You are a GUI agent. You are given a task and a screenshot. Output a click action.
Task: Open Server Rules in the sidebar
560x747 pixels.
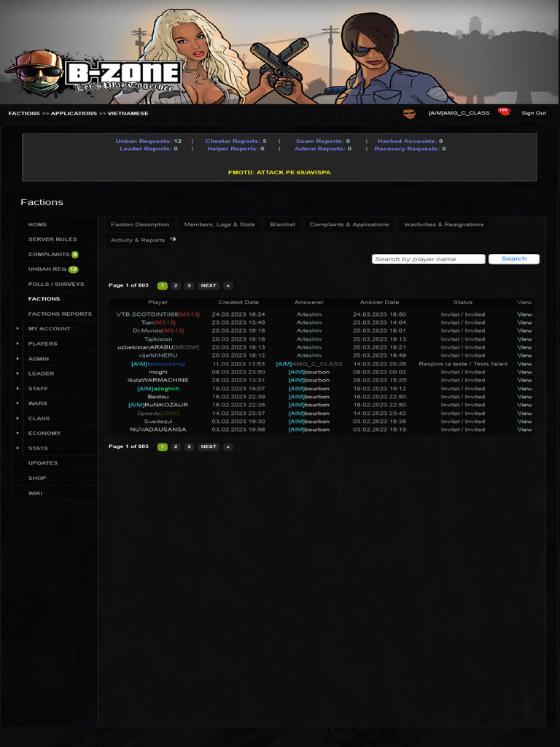click(x=52, y=239)
